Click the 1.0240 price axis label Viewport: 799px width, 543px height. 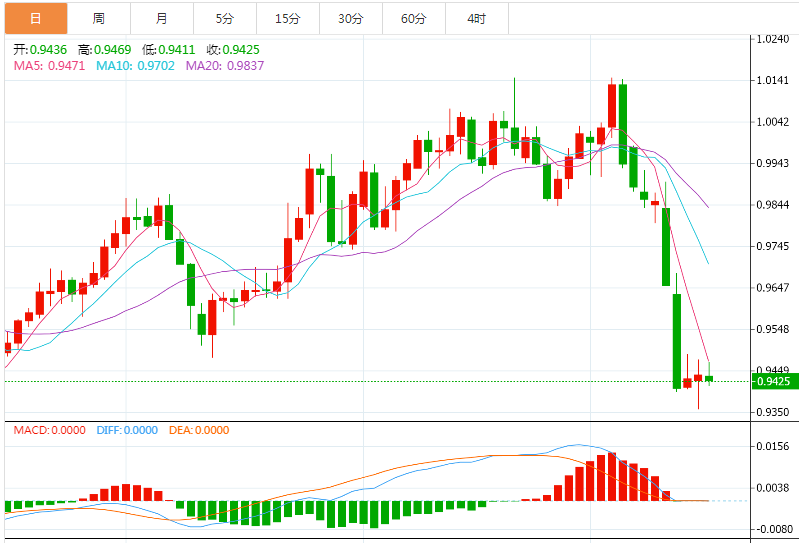tap(773, 39)
